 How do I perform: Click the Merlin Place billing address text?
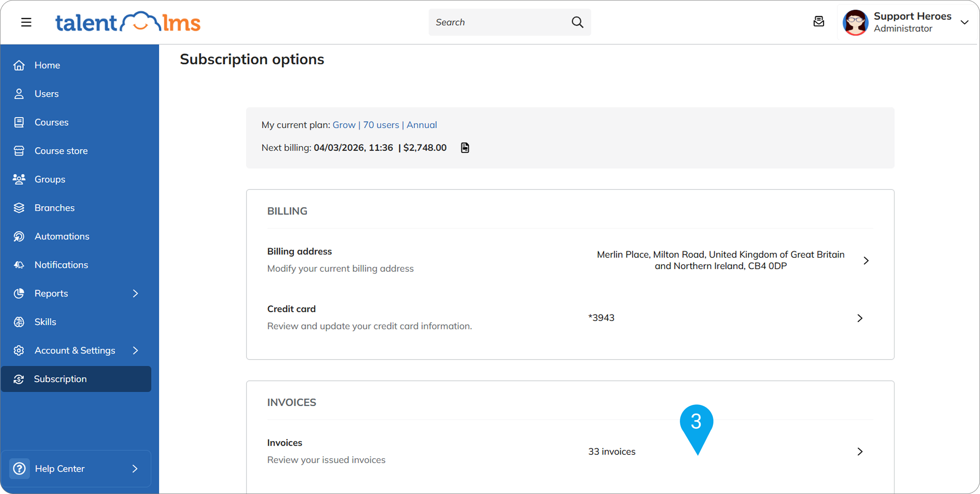pyautogui.click(x=721, y=260)
